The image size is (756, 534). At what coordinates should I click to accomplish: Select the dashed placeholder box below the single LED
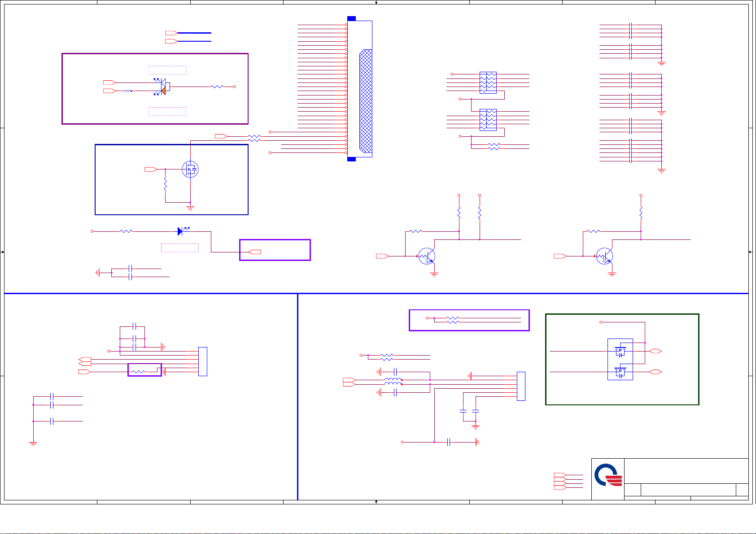coord(180,248)
